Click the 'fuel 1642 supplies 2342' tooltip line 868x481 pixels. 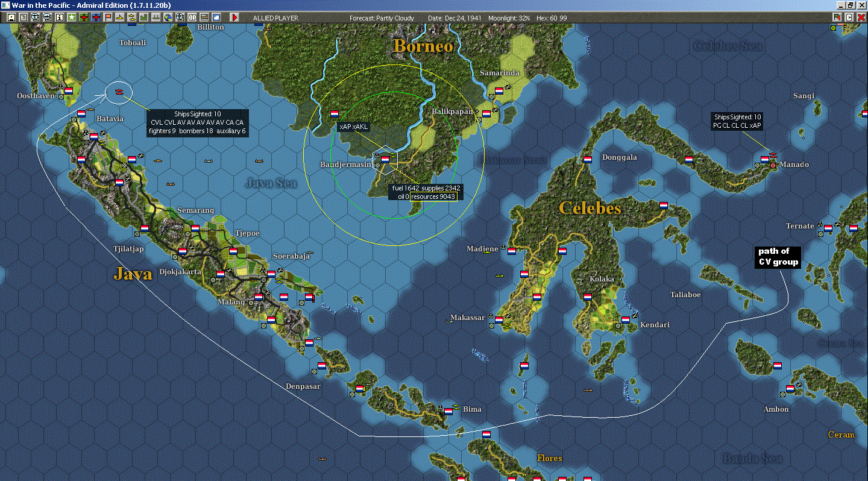pos(426,189)
